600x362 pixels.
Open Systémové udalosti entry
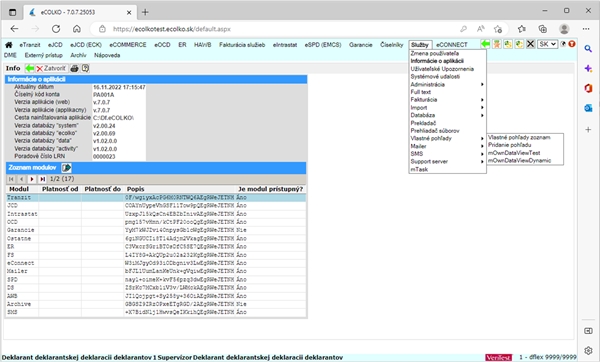pyautogui.click(x=435, y=77)
